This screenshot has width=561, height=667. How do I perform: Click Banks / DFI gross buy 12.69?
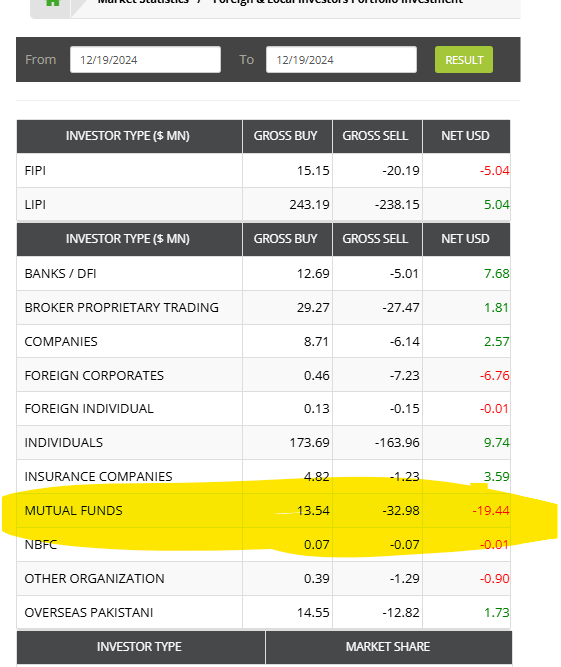313,274
